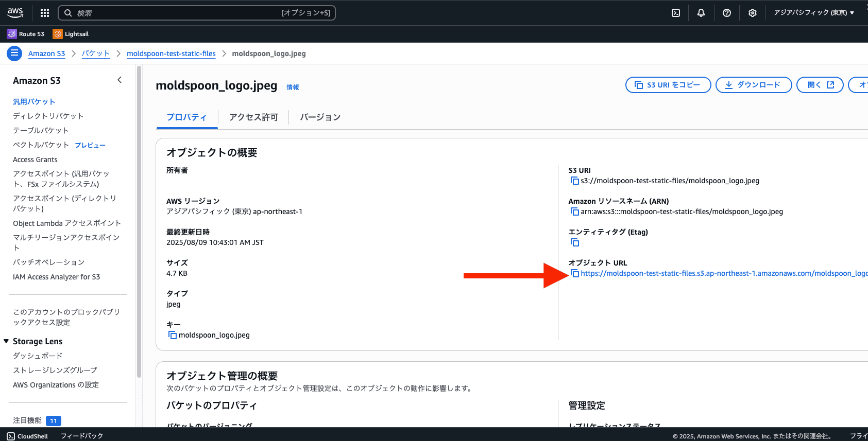Click the フィードバック footer link
The image size is (868, 441).
82,436
